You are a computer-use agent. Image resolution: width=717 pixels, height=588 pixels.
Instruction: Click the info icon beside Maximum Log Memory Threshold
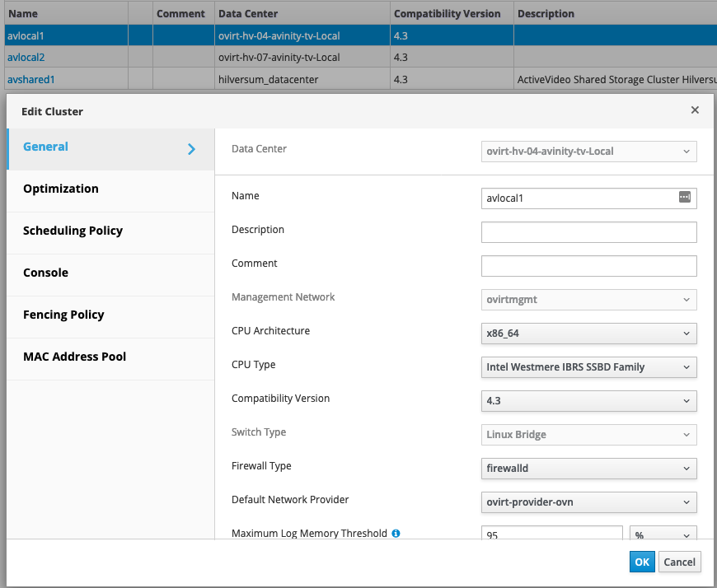[x=396, y=534]
